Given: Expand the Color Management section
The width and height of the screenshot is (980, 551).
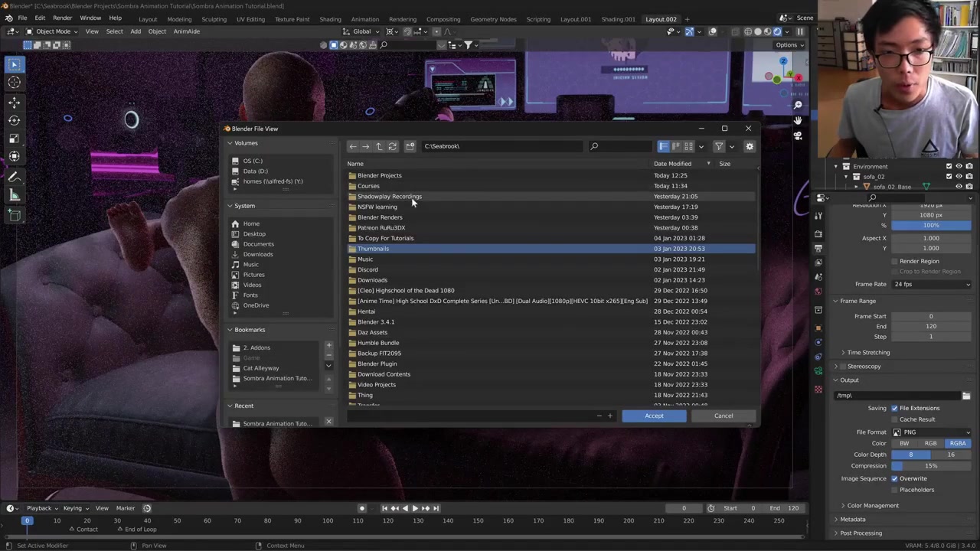Looking at the screenshot, I should [872, 506].
